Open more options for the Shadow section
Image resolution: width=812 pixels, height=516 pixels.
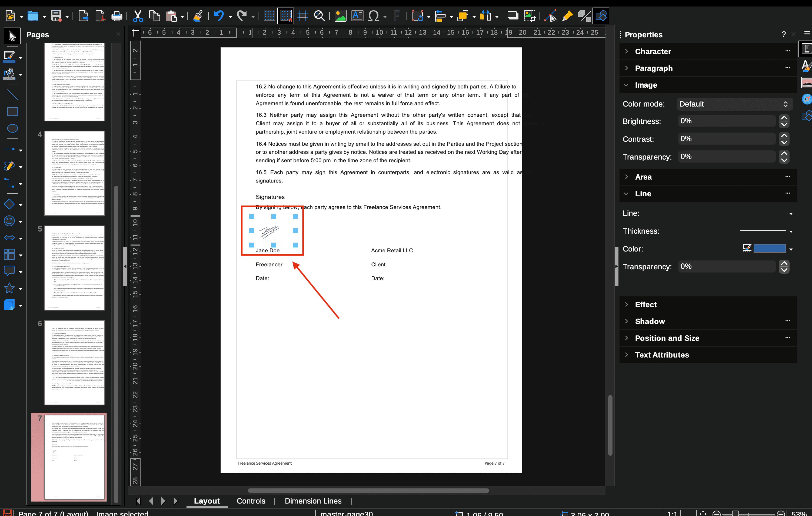tap(787, 321)
